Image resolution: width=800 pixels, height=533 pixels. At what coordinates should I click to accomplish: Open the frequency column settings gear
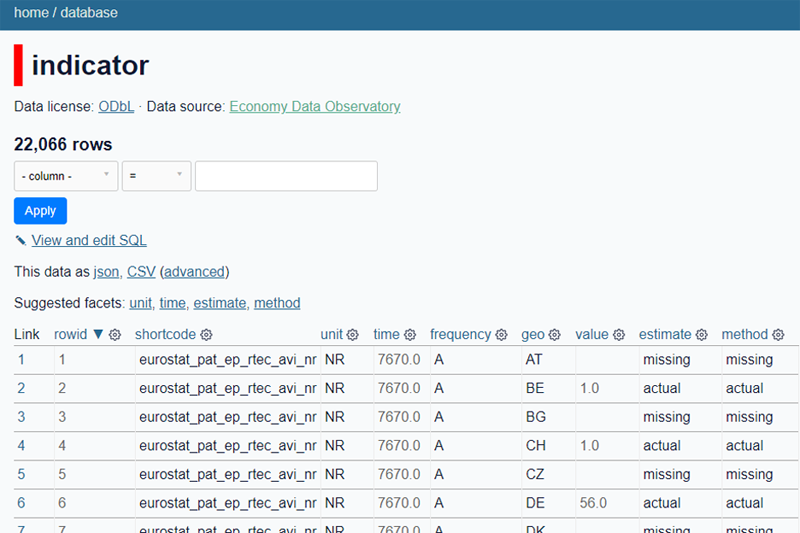pyautogui.click(x=502, y=335)
